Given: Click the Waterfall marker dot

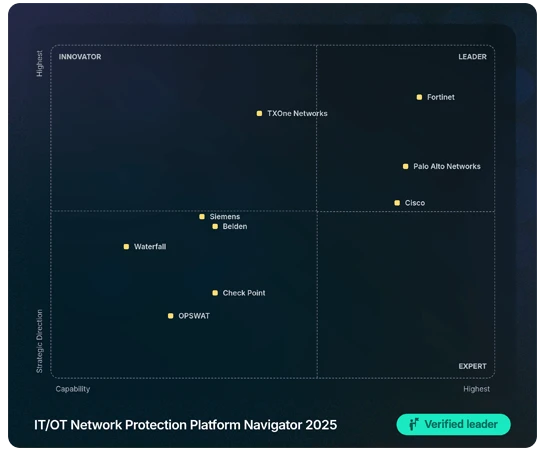Looking at the screenshot, I should coord(126,247).
